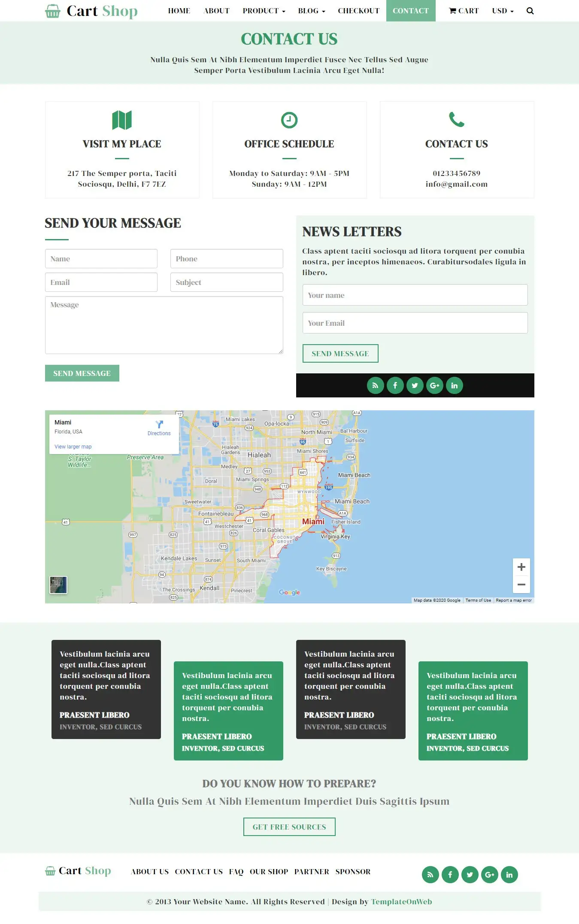Submit the filled green Send Message button
This screenshot has width=579, height=924.
point(82,373)
